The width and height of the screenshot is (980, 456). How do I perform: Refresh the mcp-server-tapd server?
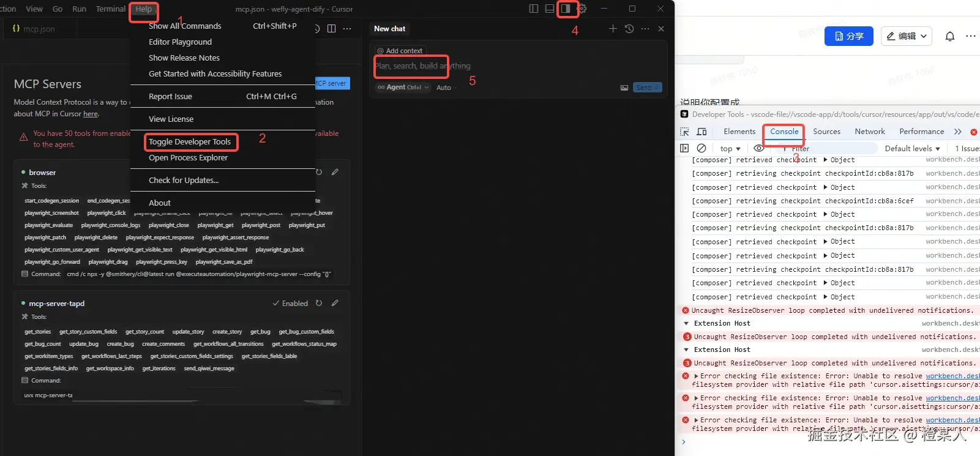coord(319,303)
